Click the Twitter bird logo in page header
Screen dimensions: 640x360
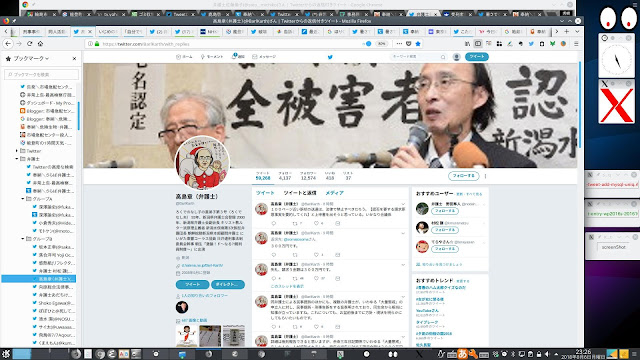click(x=330, y=57)
